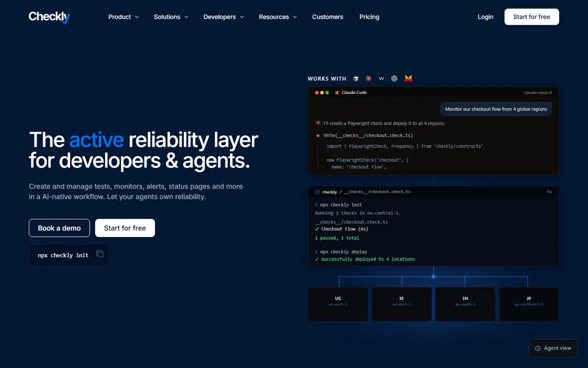
Task: Click the Claude icon in the Claude Code title bar
Action: pyautogui.click(x=337, y=93)
